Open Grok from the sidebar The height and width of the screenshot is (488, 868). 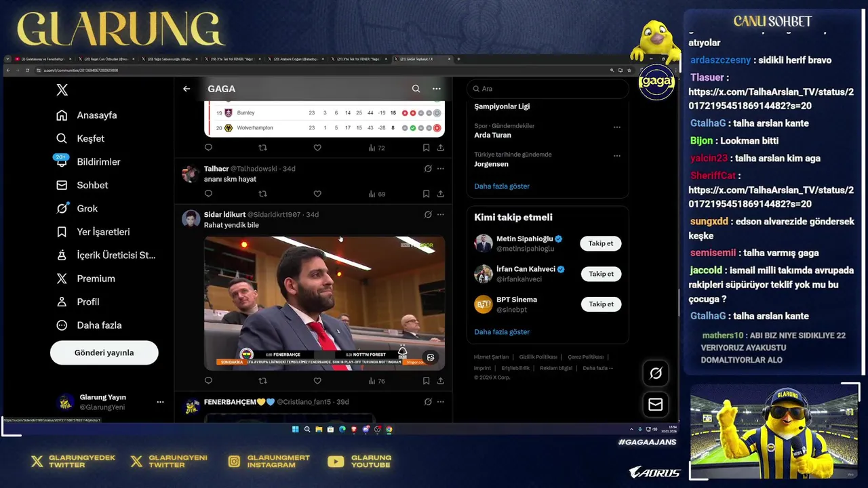click(77, 209)
